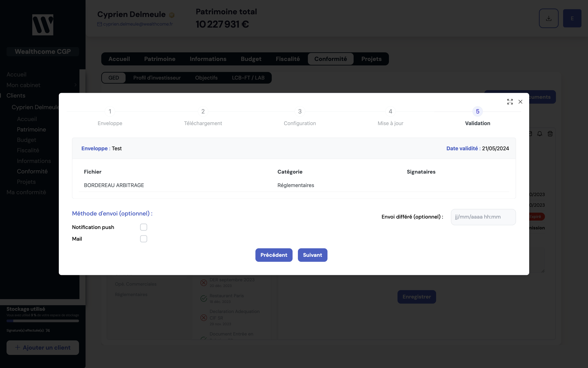The height and width of the screenshot is (368, 588).
Task: Open Conformité in client sidebar submenu
Action: (x=32, y=171)
